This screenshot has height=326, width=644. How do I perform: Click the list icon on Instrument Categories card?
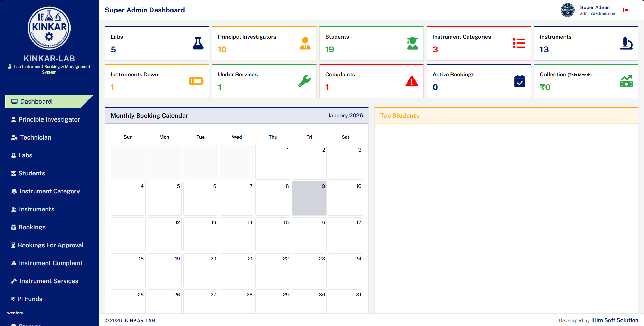coord(519,44)
